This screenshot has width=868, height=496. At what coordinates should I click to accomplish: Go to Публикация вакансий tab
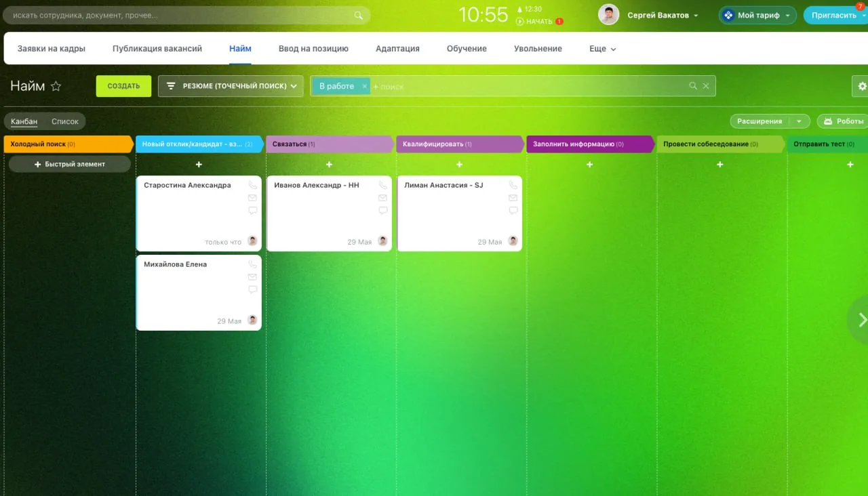tap(157, 49)
